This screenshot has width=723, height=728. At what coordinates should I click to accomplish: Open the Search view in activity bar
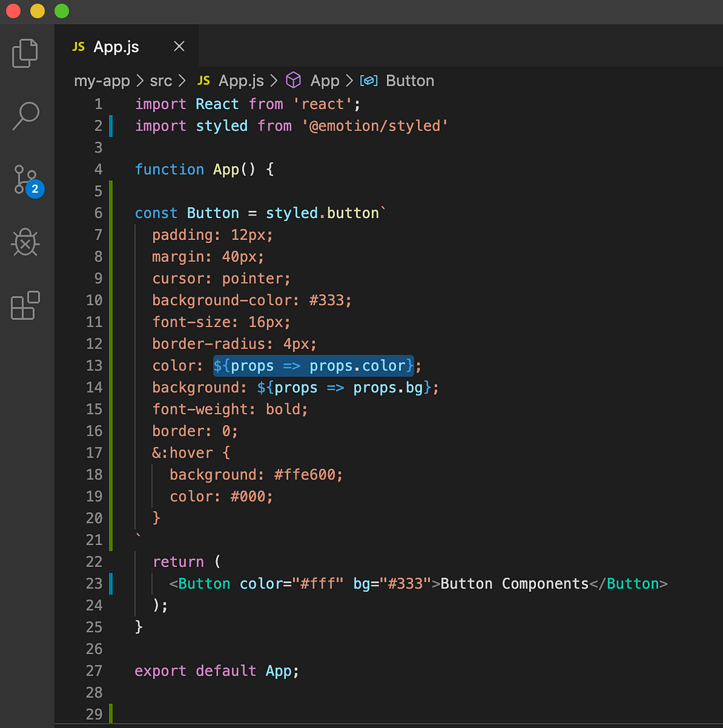(x=25, y=116)
